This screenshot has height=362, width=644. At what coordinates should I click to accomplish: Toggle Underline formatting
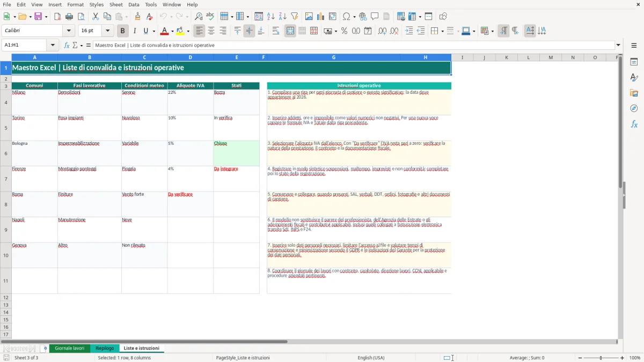(x=145, y=31)
